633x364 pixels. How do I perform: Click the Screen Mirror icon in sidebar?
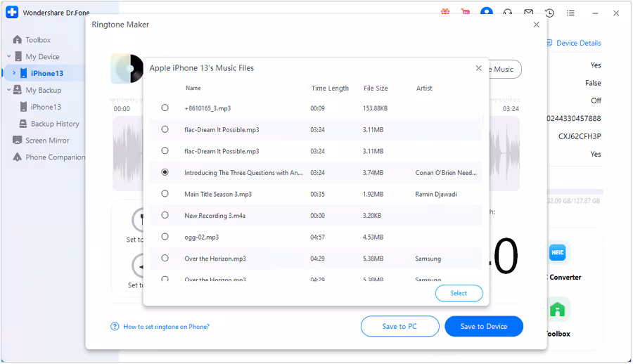(x=17, y=140)
